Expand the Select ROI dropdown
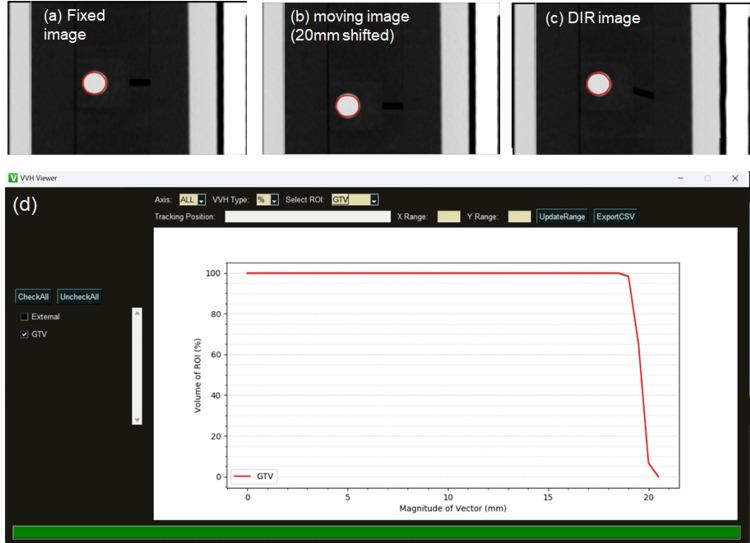 pyautogui.click(x=356, y=199)
